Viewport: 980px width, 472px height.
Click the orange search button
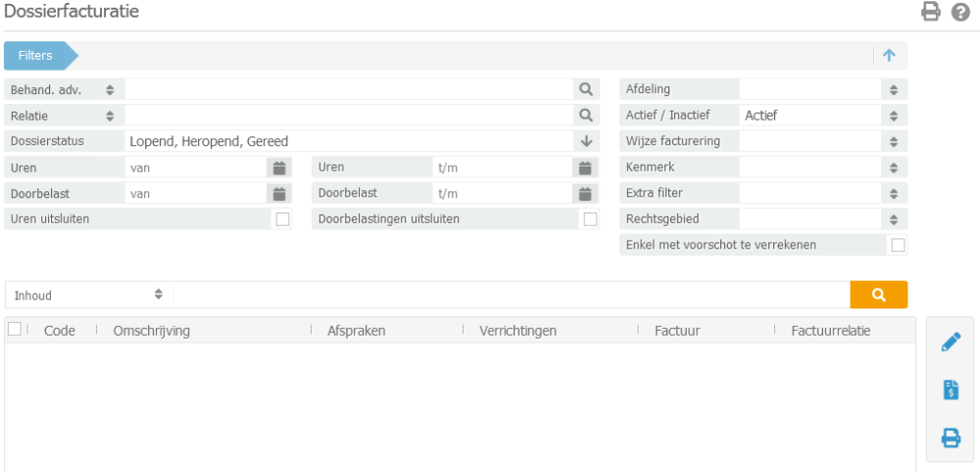(x=878, y=295)
